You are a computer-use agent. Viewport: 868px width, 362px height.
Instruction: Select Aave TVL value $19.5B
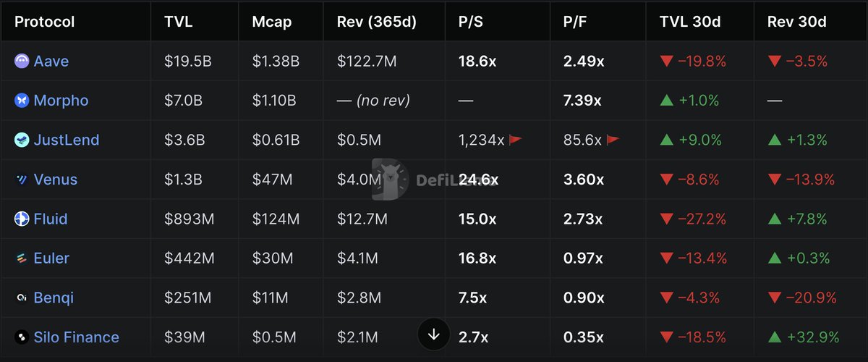tap(188, 62)
